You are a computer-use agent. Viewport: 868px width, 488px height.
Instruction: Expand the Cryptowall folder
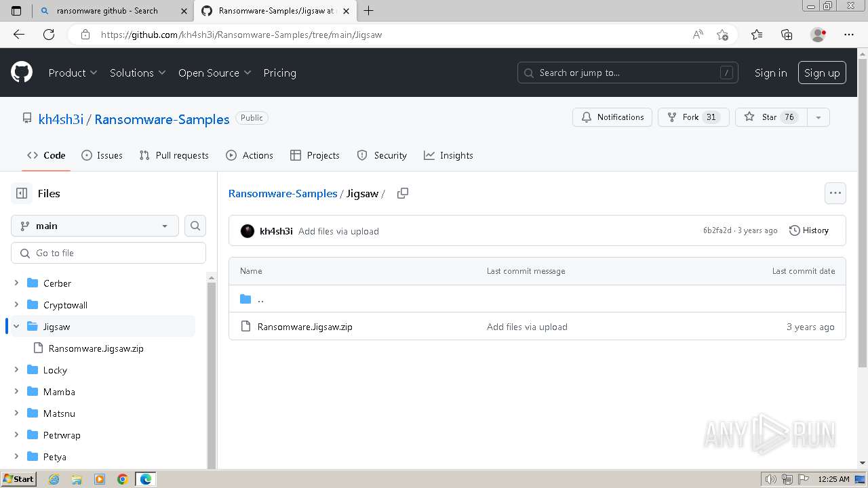(16, 305)
